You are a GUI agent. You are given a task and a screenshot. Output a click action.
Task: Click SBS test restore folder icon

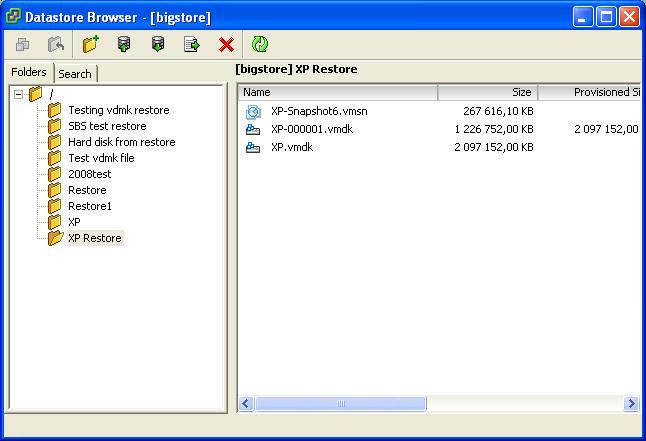pyautogui.click(x=54, y=126)
